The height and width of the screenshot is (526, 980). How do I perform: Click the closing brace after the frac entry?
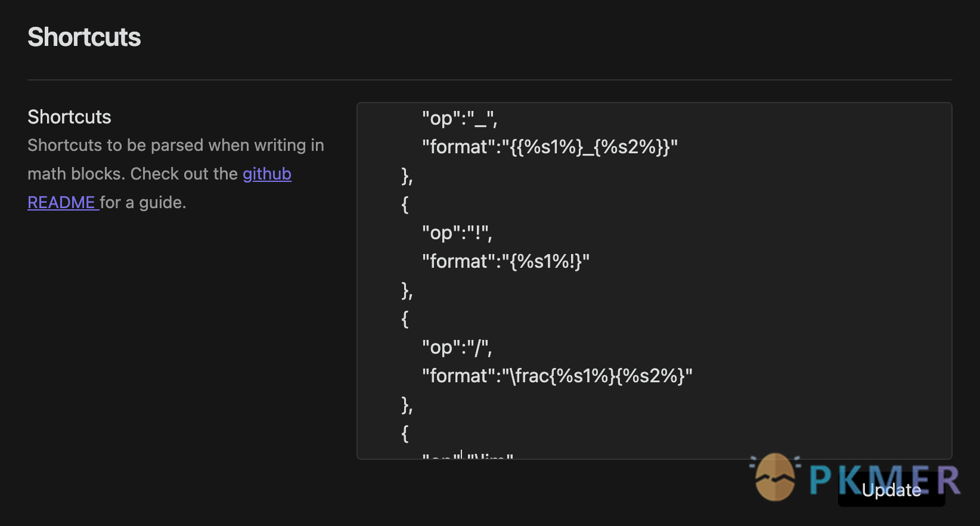pyautogui.click(x=407, y=405)
